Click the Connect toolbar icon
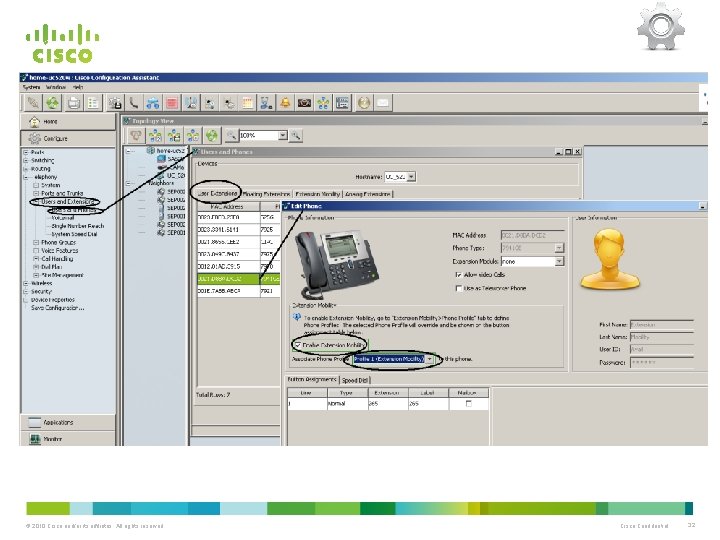The image size is (720, 540). 33,103
